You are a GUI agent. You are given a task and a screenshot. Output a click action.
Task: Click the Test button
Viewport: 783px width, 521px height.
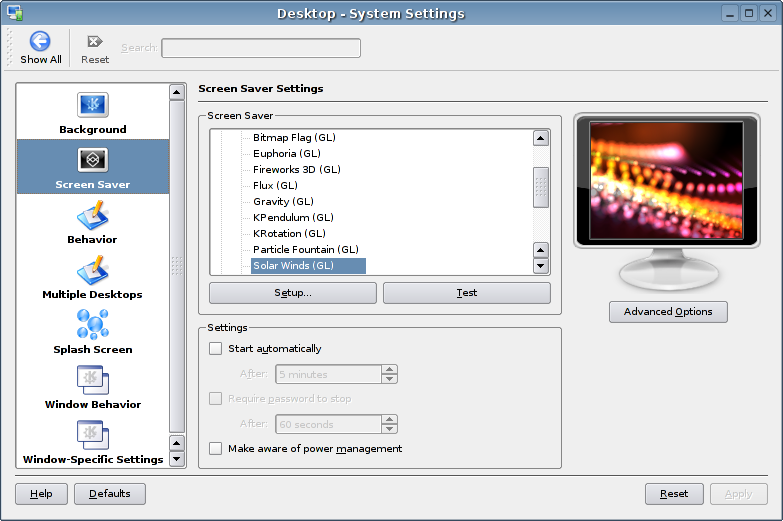pyautogui.click(x=467, y=293)
